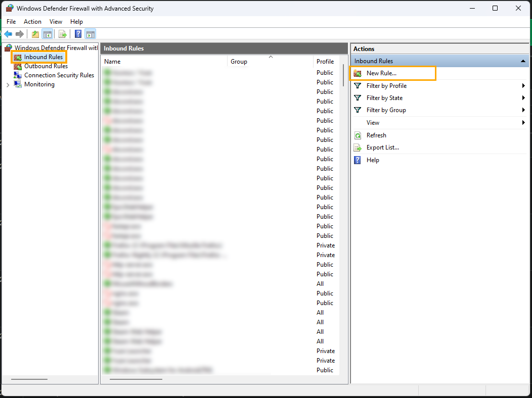Click New Rule... in Actions pane
Viewport: 532px width, 398px height.
coord(381,73)
